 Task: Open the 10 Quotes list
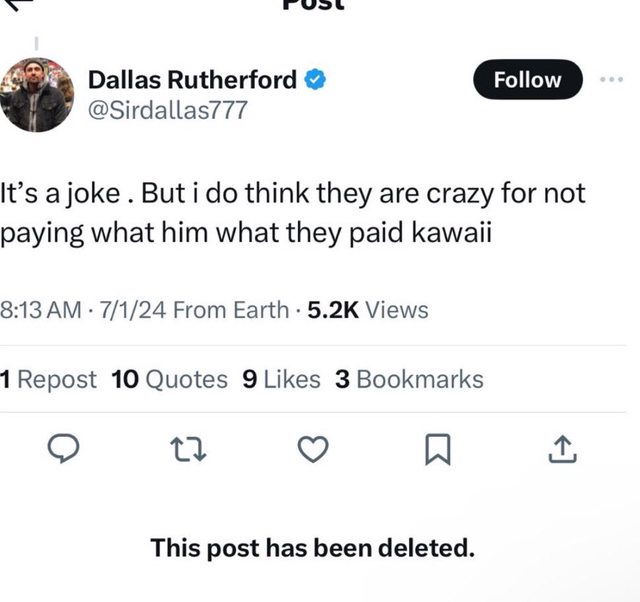tap(169, 379)
